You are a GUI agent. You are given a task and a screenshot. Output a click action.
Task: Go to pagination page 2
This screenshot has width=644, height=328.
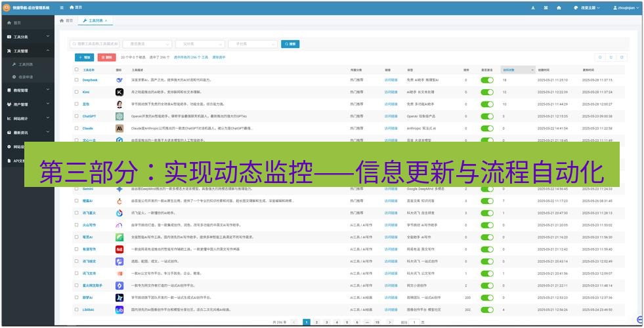click(x=316, y=322)
